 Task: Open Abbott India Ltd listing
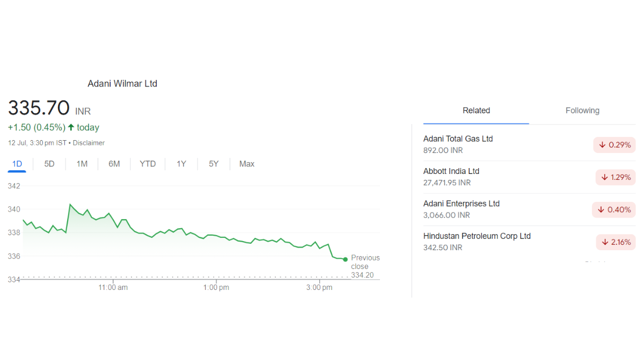click(451, 171)
